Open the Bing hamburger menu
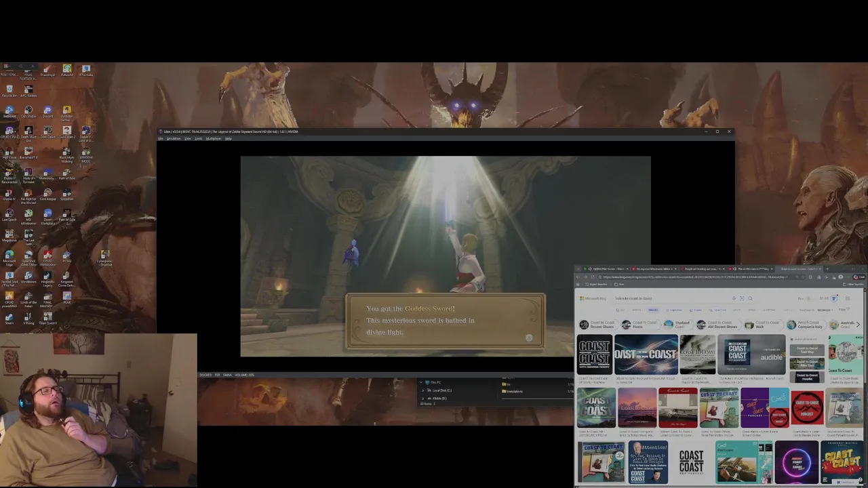The height and width of the screenshot is (488, 868). click(x=848, y=298)
